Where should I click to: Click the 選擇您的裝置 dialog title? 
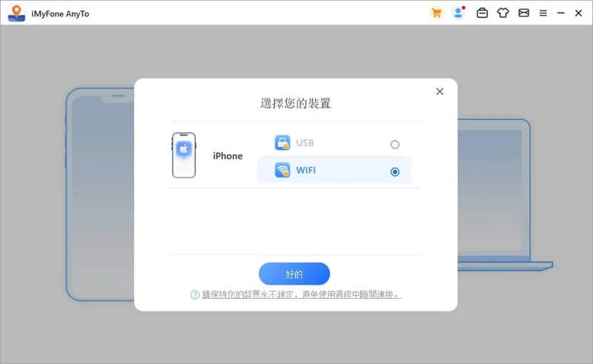(295, 103)
